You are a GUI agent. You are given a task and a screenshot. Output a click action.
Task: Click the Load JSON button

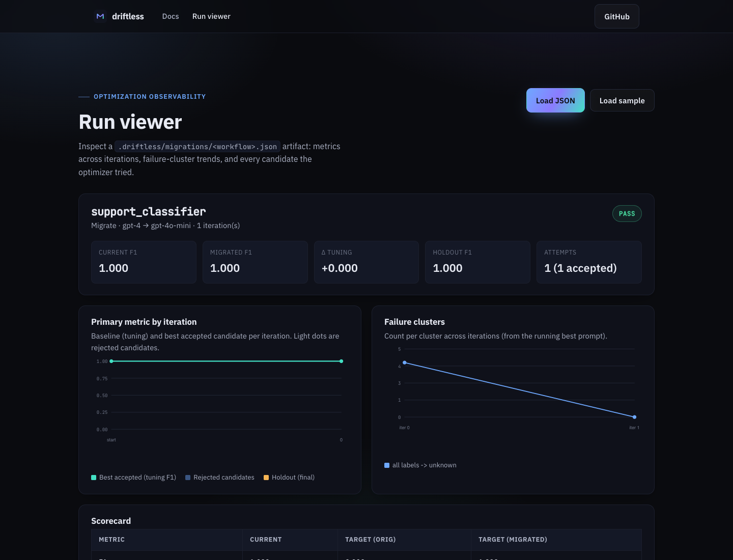click(555, 100)
